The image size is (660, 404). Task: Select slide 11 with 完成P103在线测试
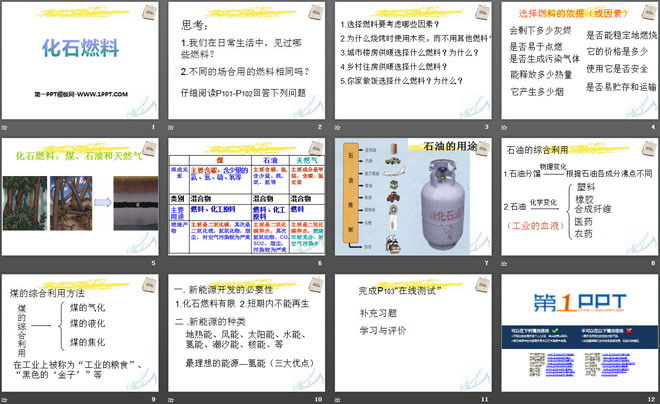click(x=413, y=333)
